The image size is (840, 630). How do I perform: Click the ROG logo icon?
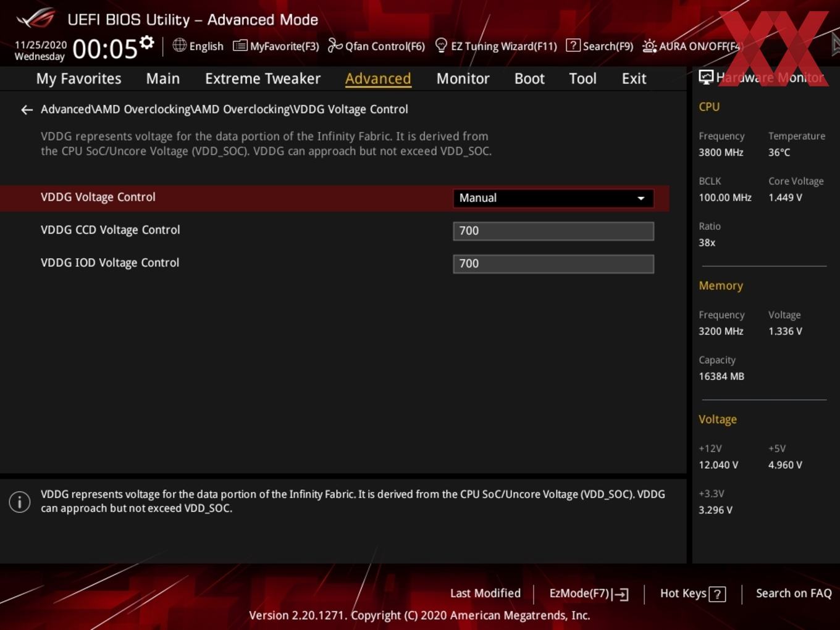35,18
